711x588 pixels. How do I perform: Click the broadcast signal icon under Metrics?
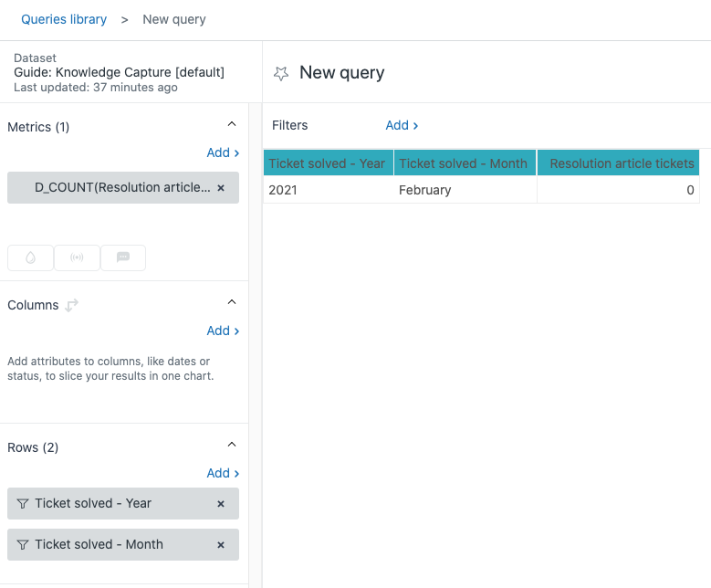(x=77, y=258)
